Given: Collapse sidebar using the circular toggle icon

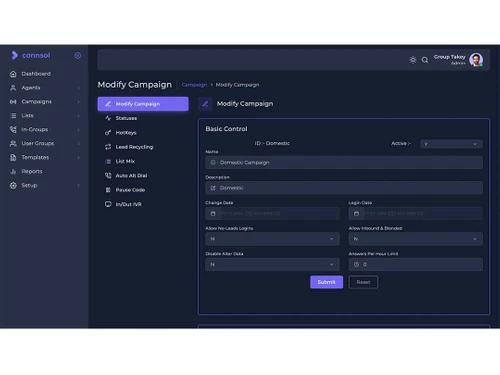Looking at the screenshot, I should tap(77, 56).
